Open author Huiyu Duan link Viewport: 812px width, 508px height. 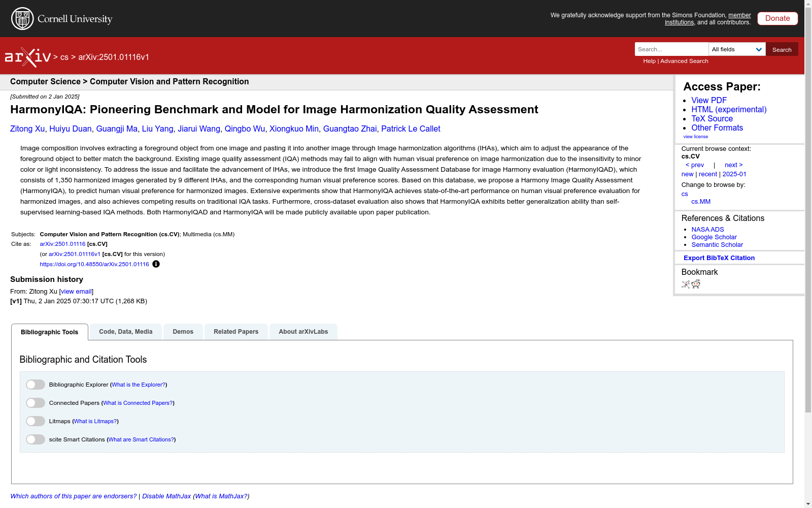tap(71, 129)
